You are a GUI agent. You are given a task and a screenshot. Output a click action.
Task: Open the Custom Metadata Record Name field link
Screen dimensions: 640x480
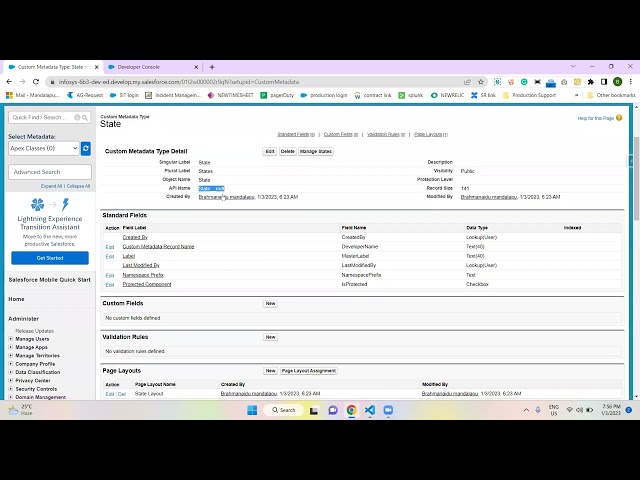tap(158, 247)
